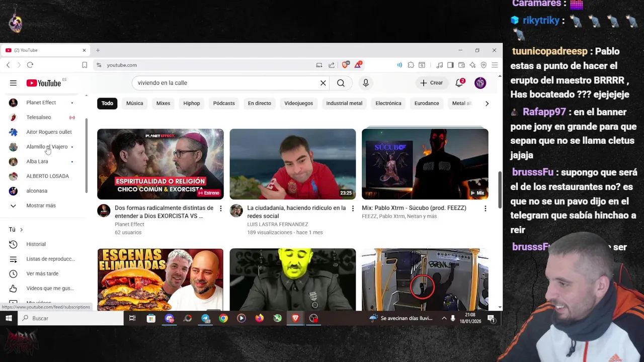Open the YouTube hamburger guide menu
Viewport: 644px width, 362px height.
click(13, 83)
